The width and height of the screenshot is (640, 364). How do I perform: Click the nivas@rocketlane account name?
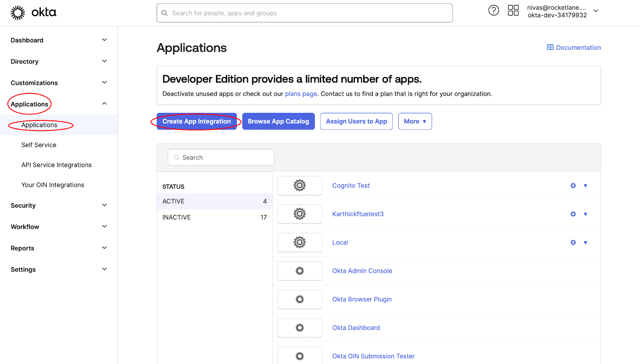coord(556,8)
